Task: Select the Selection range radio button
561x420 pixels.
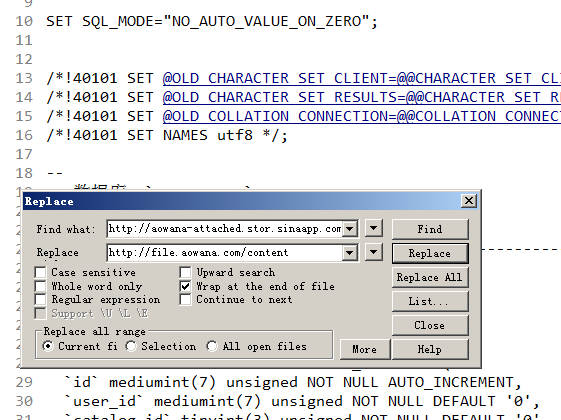Action: 131,346
